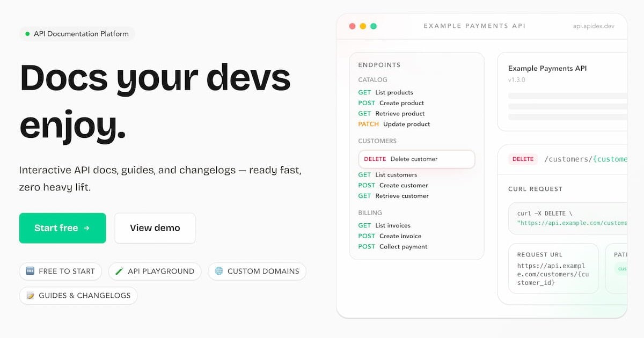The width and height of the screenshot is (644, 338).
Task: Click the REQUEST URL label
Action: coord(540,255)
